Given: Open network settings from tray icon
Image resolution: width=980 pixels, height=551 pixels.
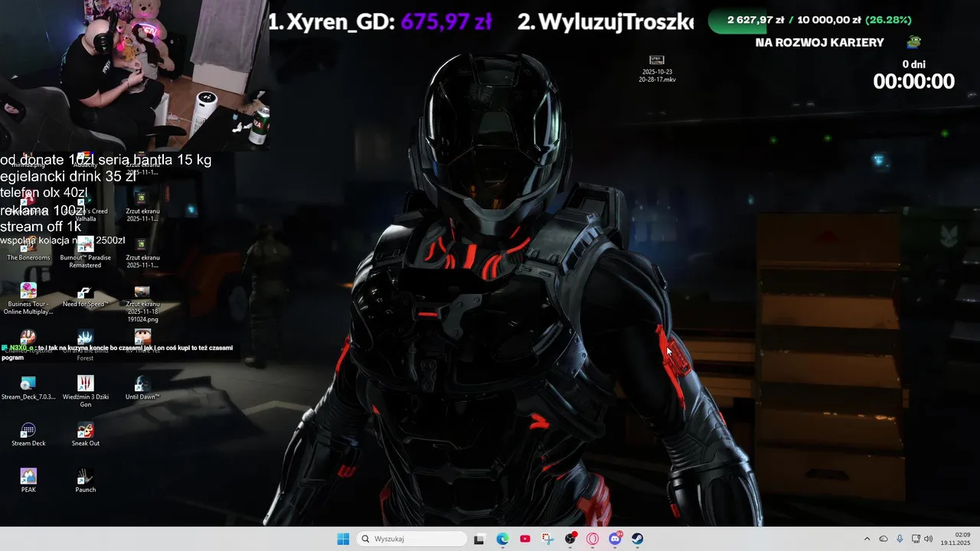Looking at the screenshot, I should click(x=916, y=539).
